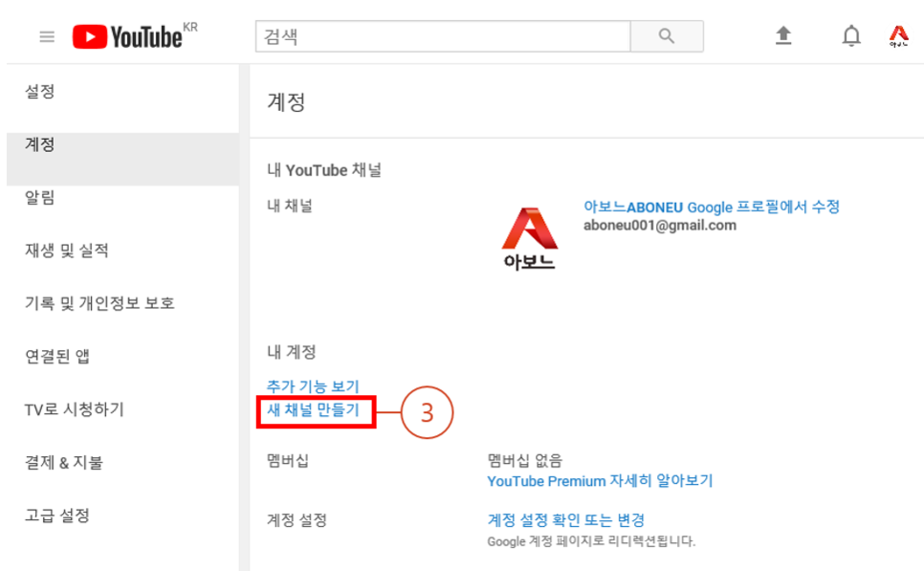The image size is (924, 571).
Task: Click the 멤버십 없음 text
Action: click(x=524, y=460)
